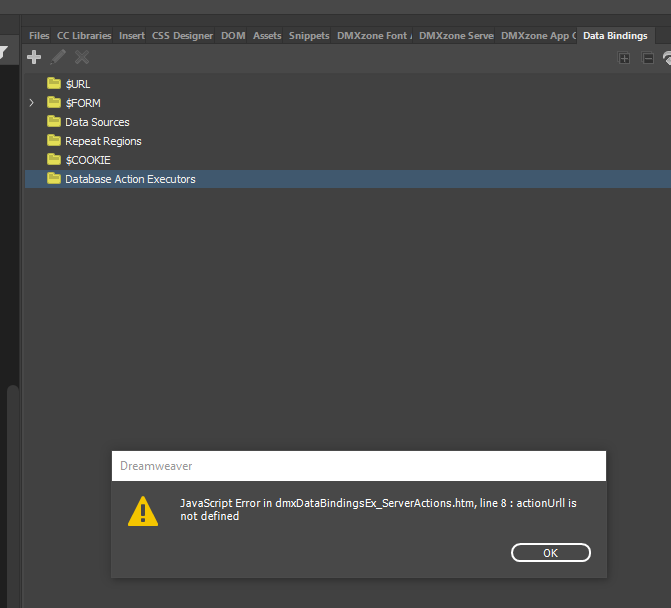Click the $URL folder icon

(x=54, y=83)
